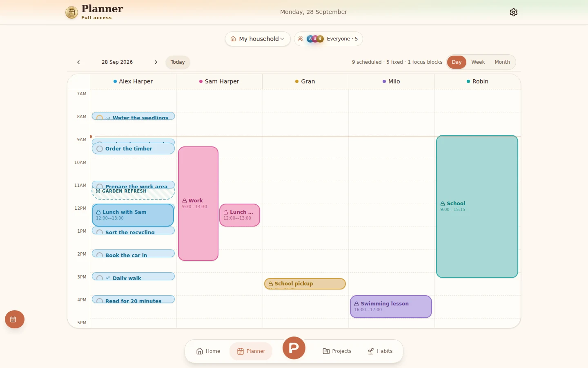Click Alex Harper column header

coord(133,81)
